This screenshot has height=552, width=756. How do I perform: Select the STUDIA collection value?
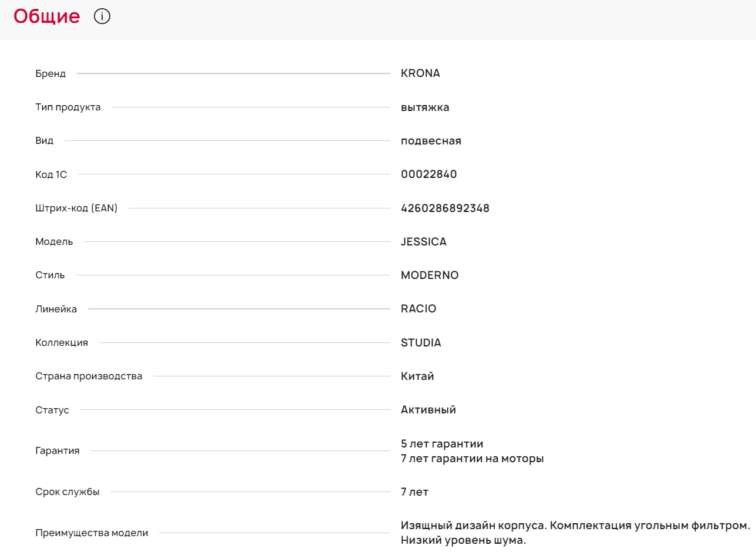(x=421, y=343)
